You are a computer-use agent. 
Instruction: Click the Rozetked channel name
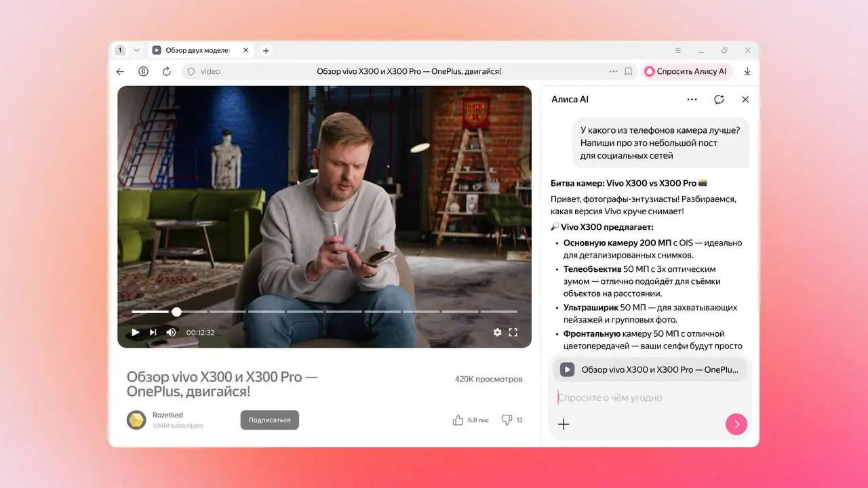[x=167, y=415]
